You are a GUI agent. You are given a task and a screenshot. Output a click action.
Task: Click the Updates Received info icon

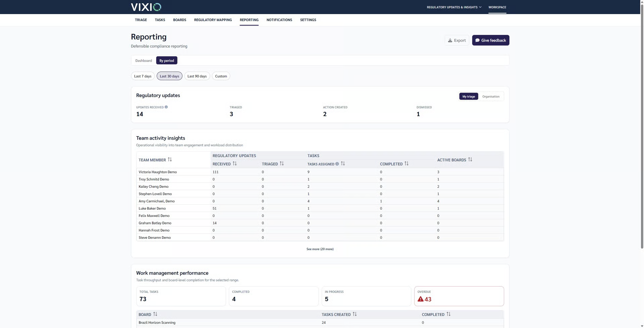pos(166,107)
